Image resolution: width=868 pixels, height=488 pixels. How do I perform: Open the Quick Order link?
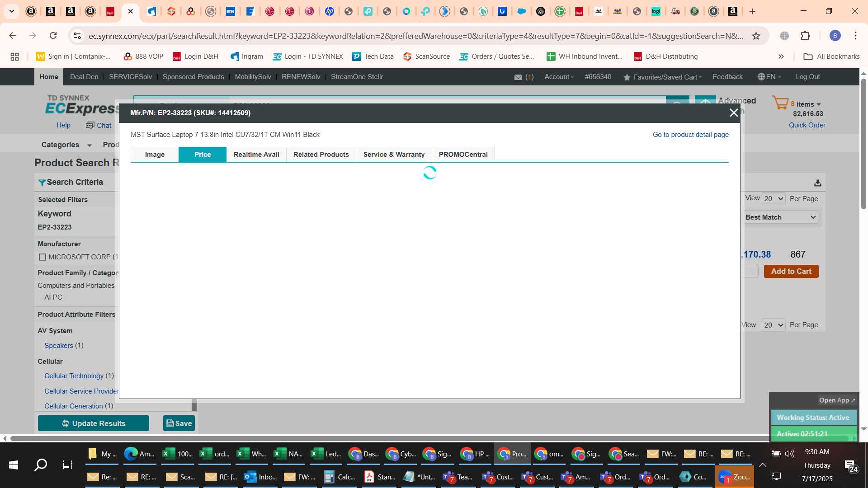click(x=807, y=125)
